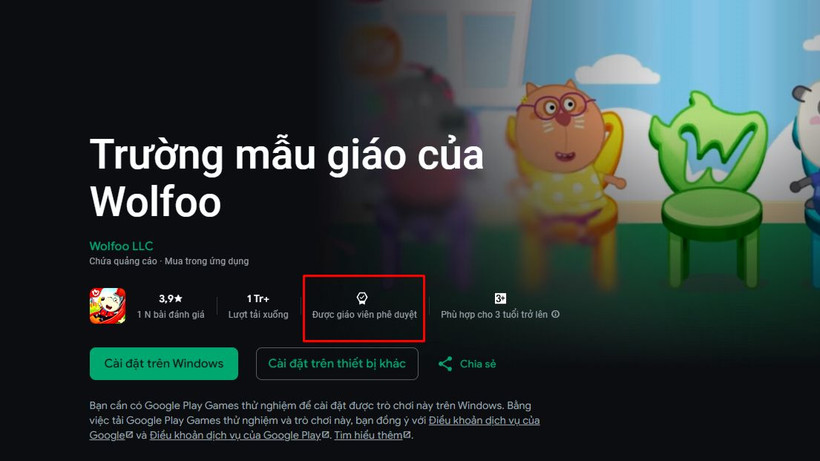Click the game title Trường mẫu giáo của Wolfoo
Screen dimensions: 820x461
287,178
